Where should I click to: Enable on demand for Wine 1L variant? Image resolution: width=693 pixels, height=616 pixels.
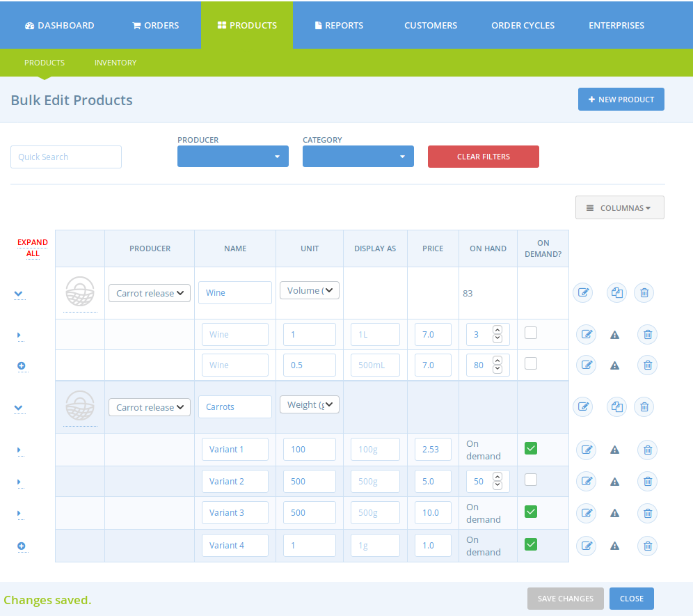[531, 333]
